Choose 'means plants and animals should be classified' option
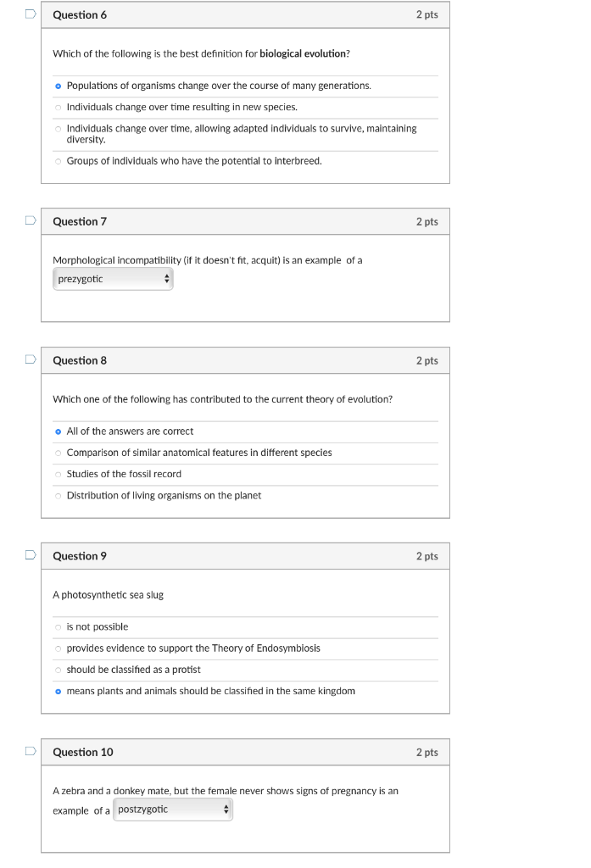Screen dimensions: 591x868 (59, 692)
